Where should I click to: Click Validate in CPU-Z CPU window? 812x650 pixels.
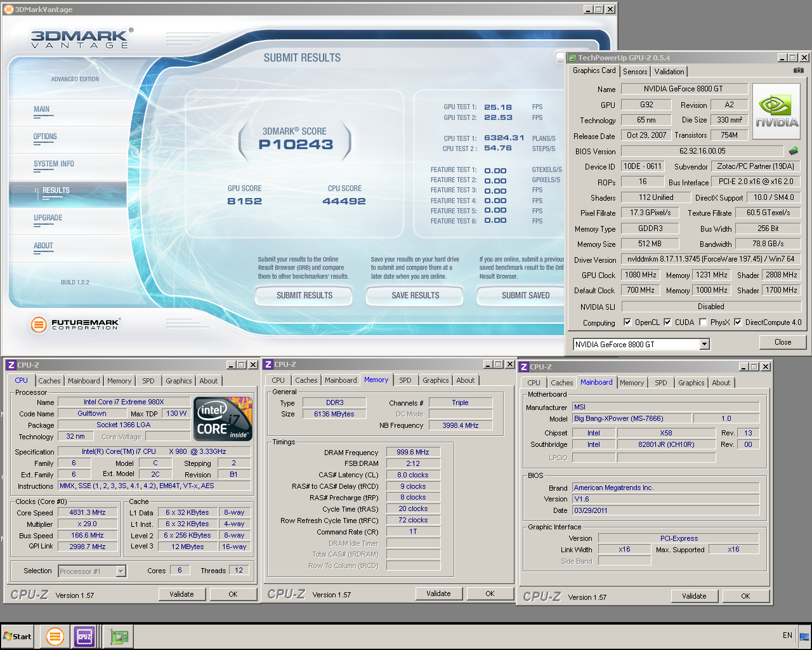coord(181,594)
